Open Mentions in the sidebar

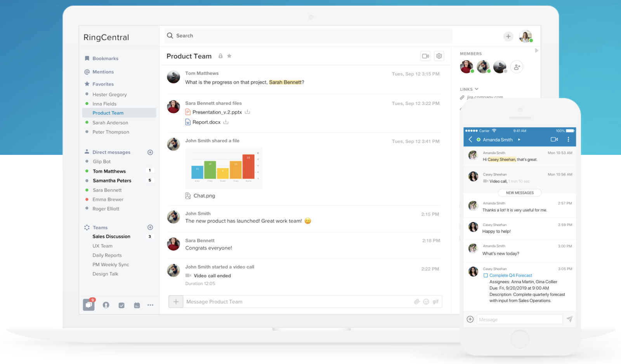tap(99, 72)
